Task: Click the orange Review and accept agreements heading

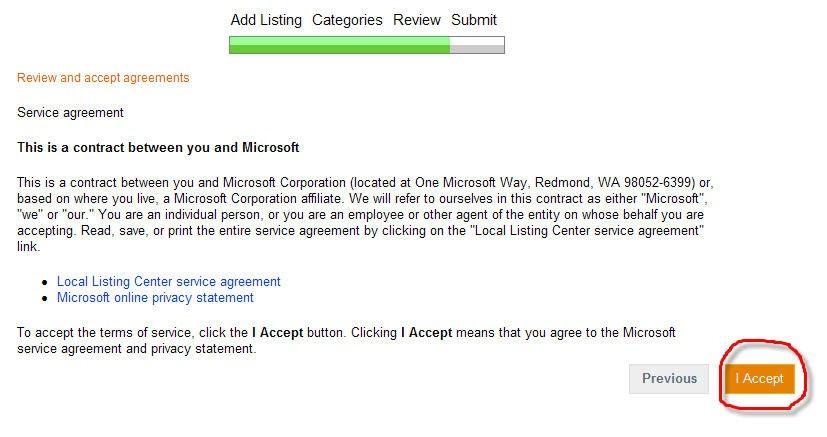Action: tap(103, 78)
